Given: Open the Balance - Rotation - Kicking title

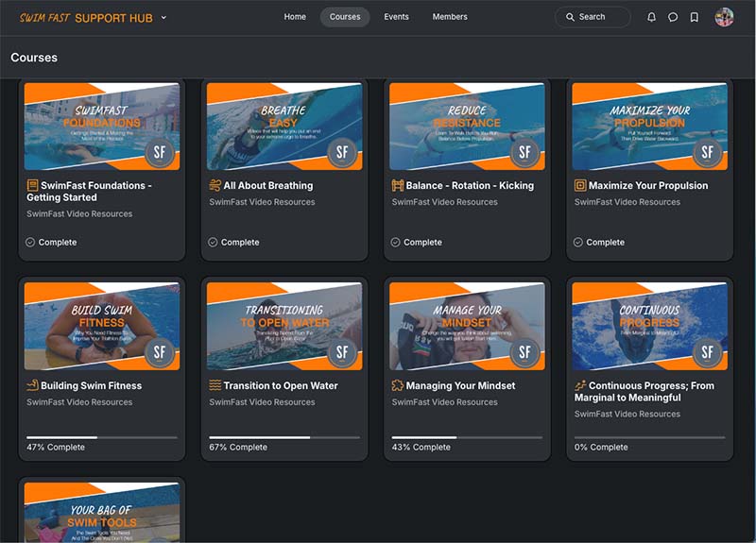Looking at the screenshot, I should [470, 185].
